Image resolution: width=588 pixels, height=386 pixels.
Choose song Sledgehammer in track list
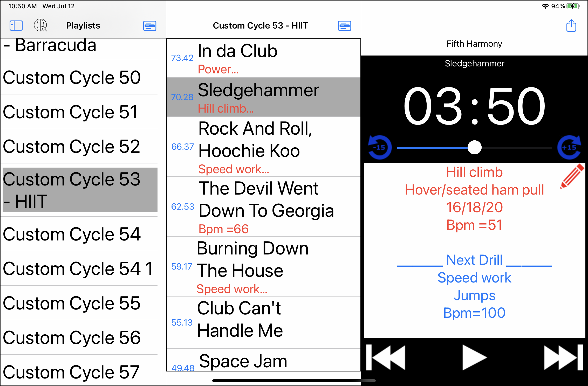[264, 97]
